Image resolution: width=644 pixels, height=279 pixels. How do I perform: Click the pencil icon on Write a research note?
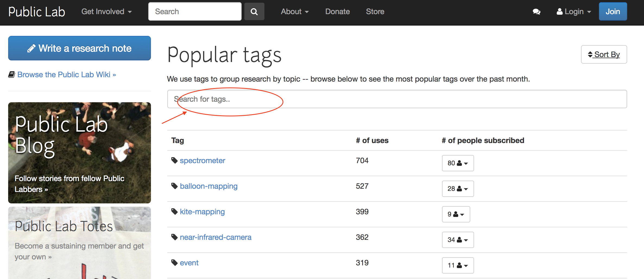pyautogui.click(x=31, y=48)
